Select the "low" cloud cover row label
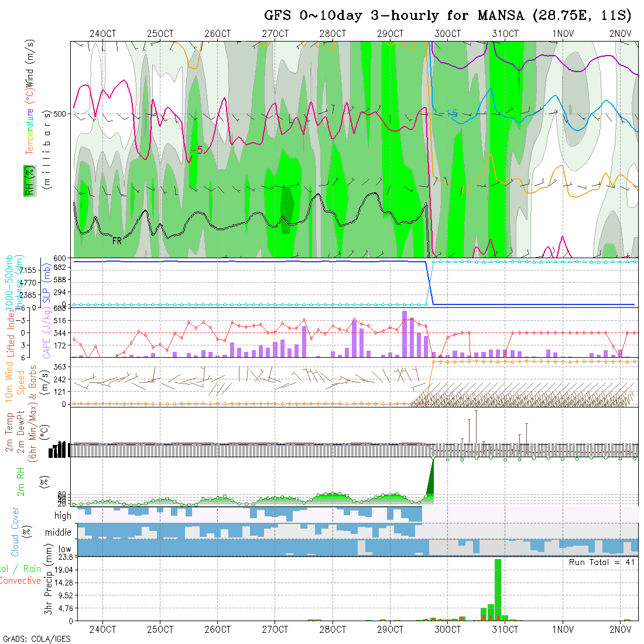Viewport: 644px width, 644px height. coord(64,549)
